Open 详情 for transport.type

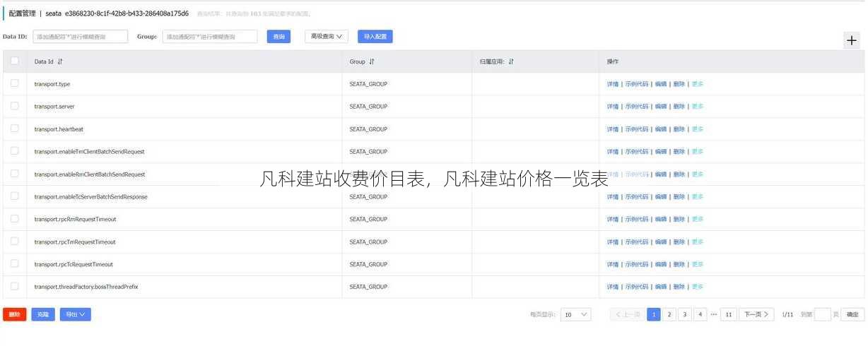point(613,84)
